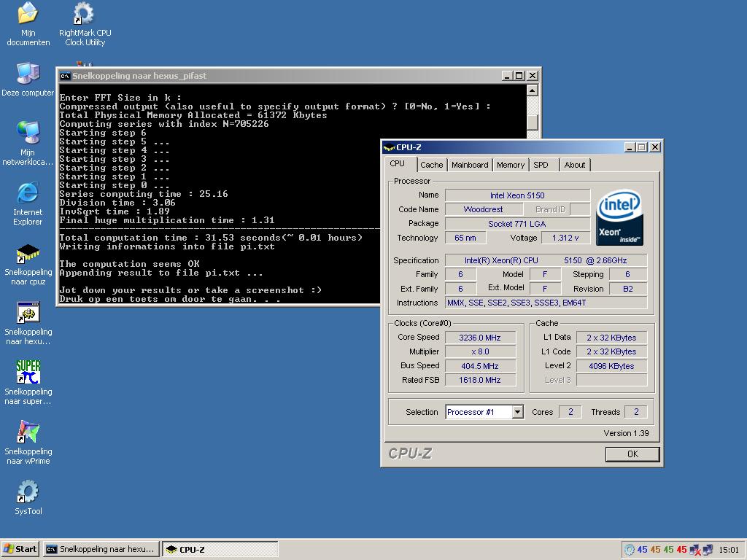Open the Memory tab in CPU-Z

coord(510,165)
